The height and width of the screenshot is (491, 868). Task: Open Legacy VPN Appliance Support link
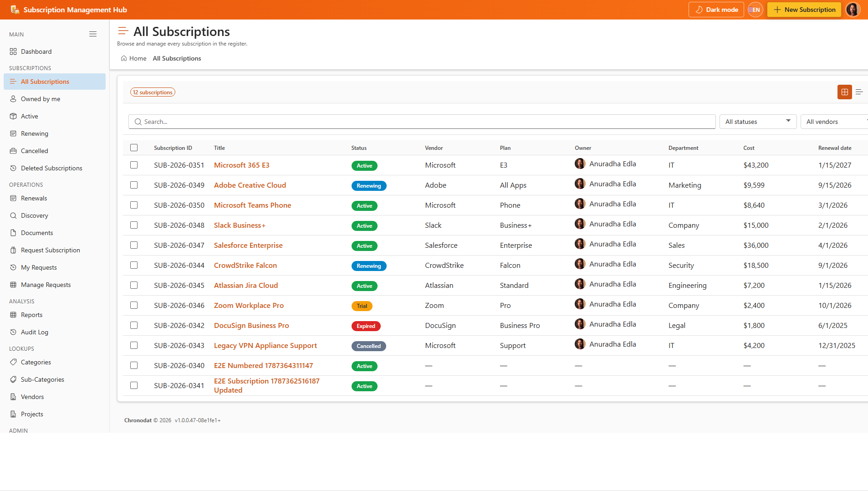(266, 345)
